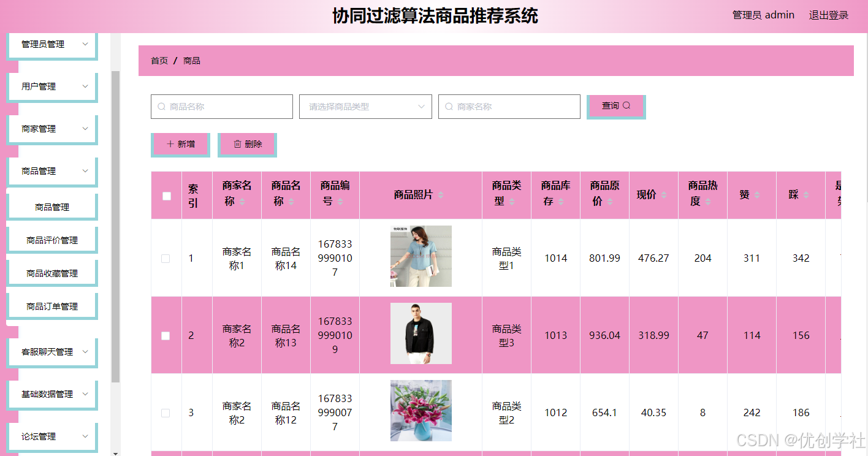Sort by 商家名称 column sort arrows
This screenshot has height=456, width=868.
click(242, 202)
